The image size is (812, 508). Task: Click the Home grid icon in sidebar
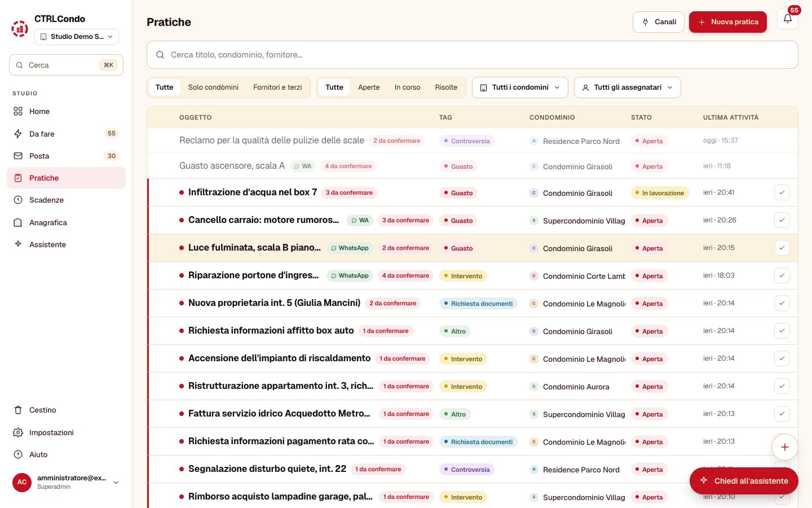[18, 111]
